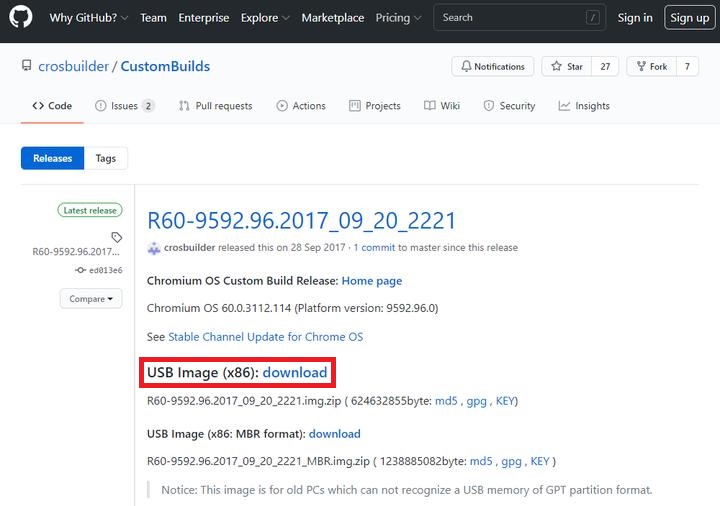Download the USB Image (x86)
The height and width of the screenshot is (506, 720).
[x=295, y=372]
